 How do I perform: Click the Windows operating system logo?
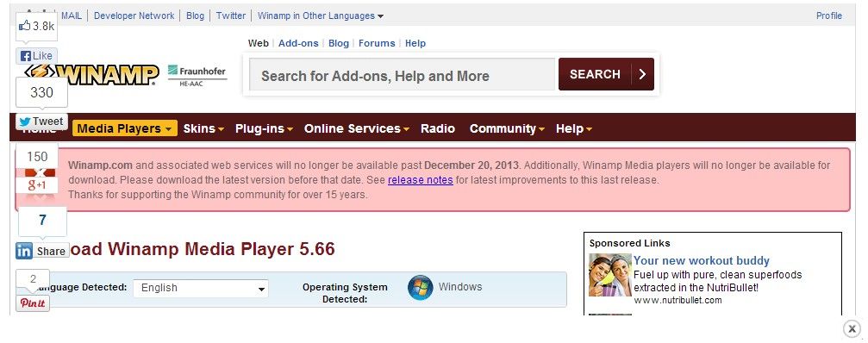tap(420, 288)
